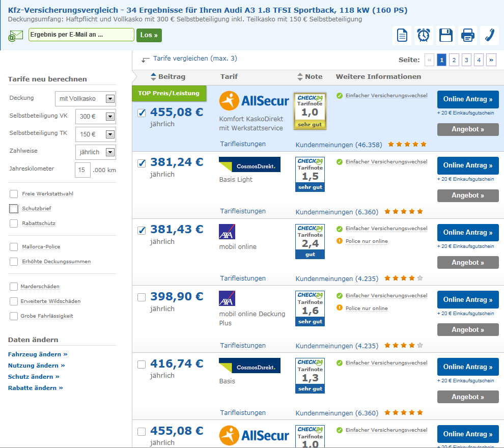Expand the Selbstbeteiligung VK dropdown
504x448 pixels.
[x=96, y=117]
